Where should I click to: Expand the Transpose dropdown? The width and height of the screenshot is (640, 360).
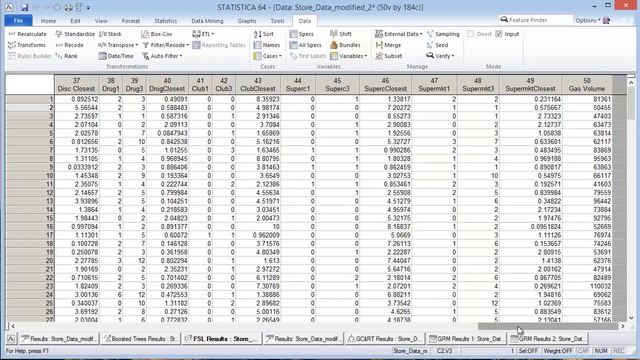pyautogui.click(x=137, y=45)
